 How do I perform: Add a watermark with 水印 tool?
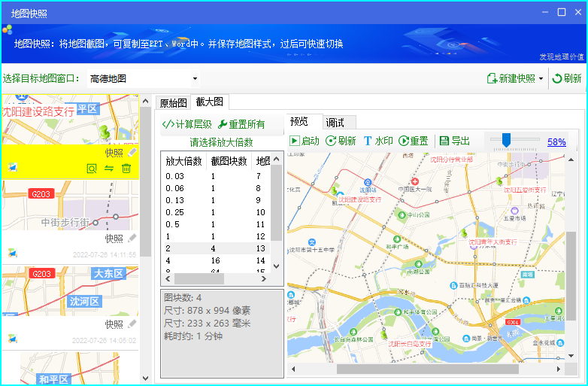point(378,141)
